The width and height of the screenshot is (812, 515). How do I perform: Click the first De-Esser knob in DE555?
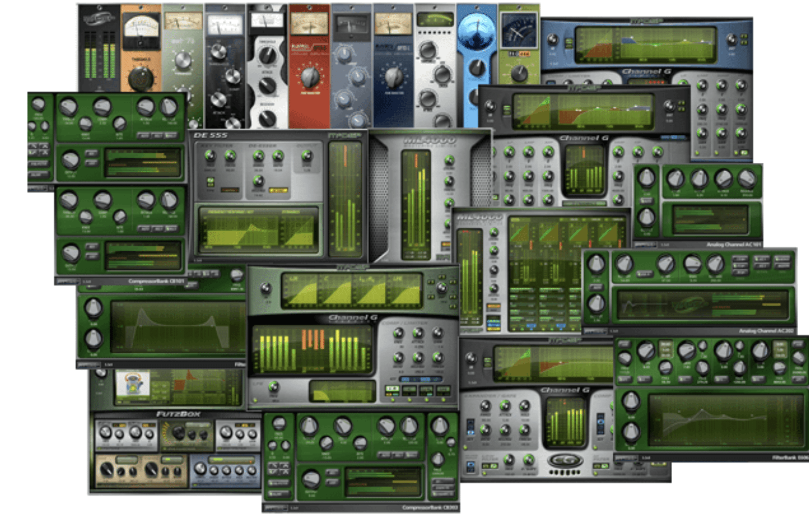click(258, 156)
